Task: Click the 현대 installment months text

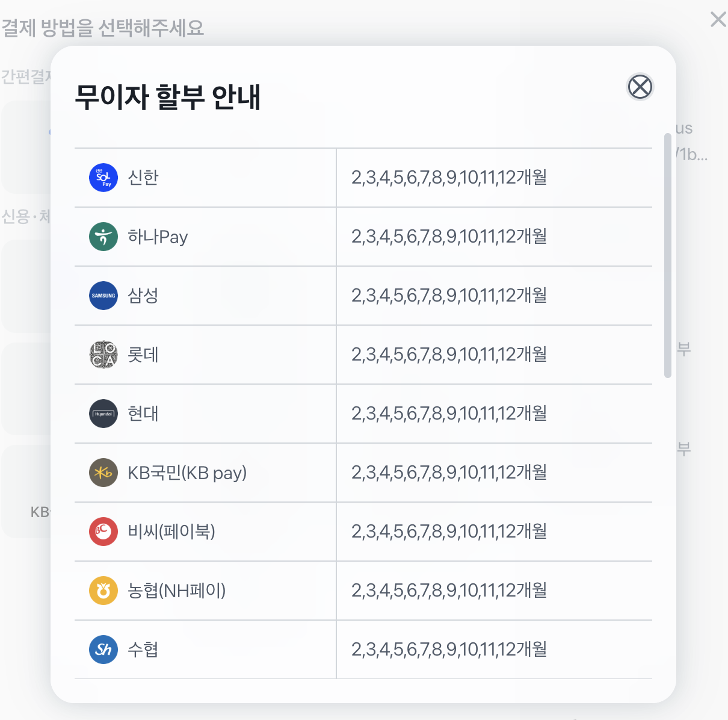Action: (x=449, y=414)
